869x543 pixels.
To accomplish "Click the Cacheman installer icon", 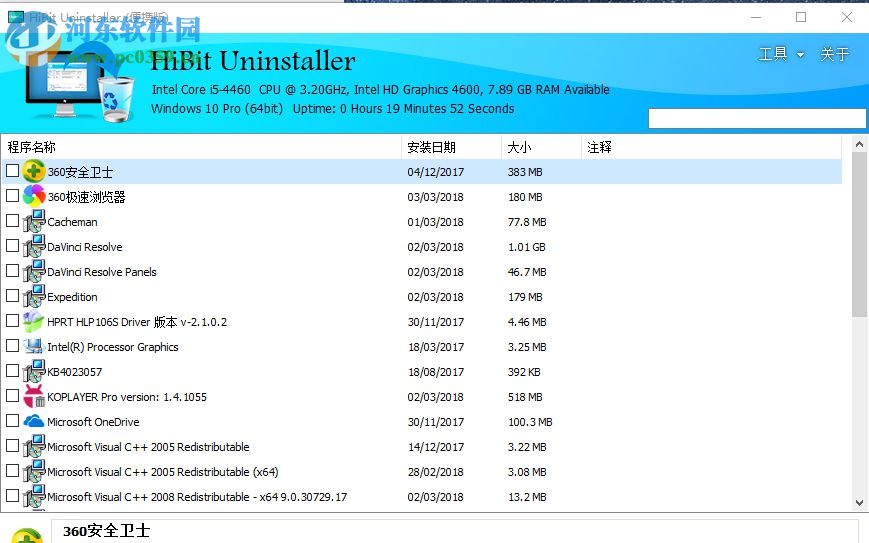I will tap(34, 221).
